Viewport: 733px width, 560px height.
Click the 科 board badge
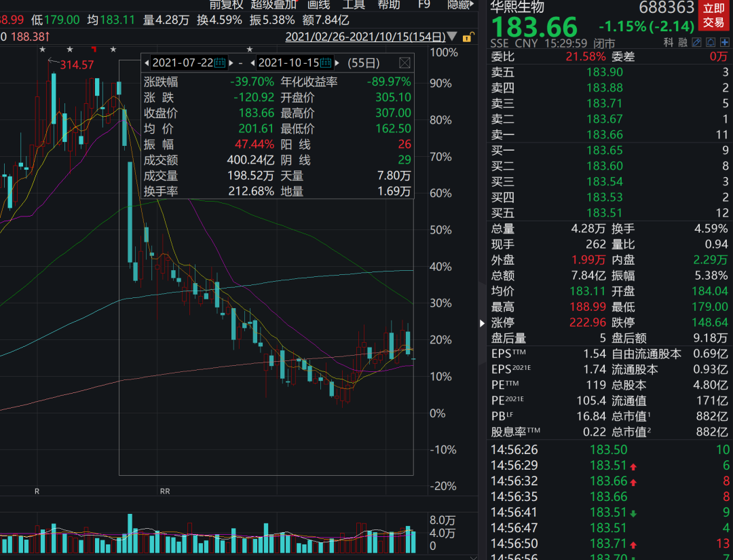coord(669,43)
